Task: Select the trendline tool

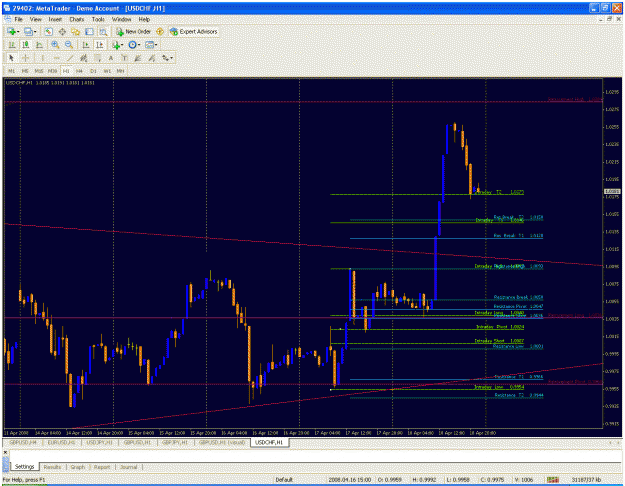Action: (70, 58)
